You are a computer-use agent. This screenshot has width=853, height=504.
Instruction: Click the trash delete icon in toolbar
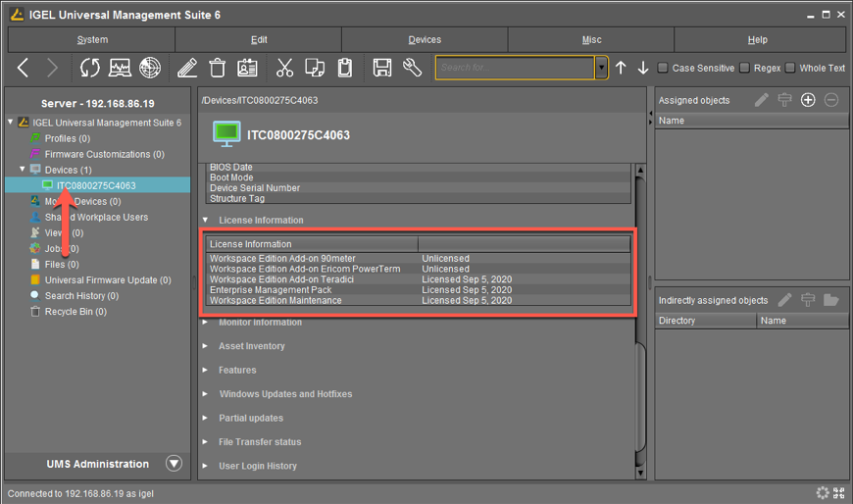(x=218, y=68)
